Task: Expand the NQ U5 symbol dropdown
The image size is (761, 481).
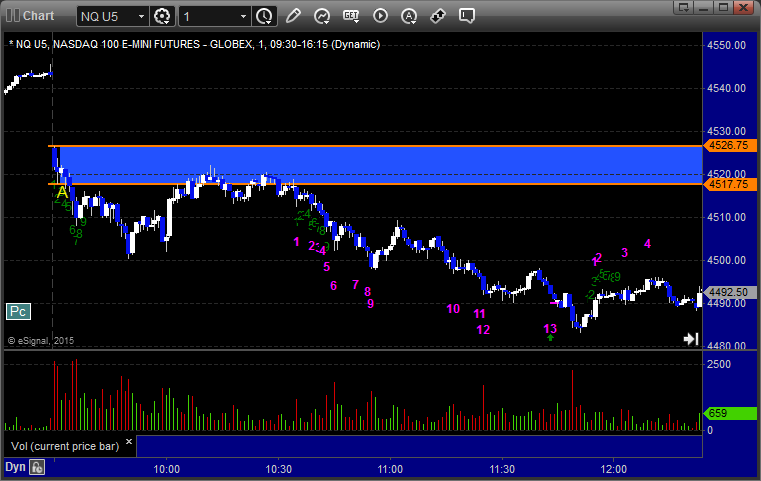Action: 141,17
